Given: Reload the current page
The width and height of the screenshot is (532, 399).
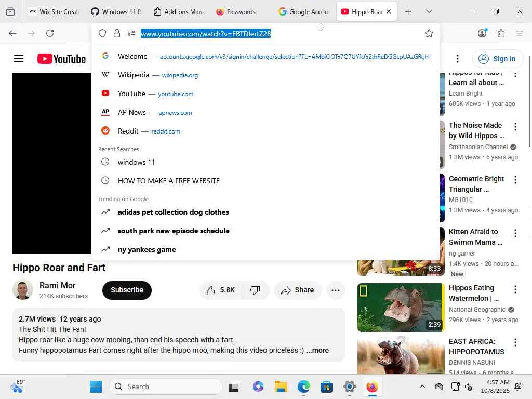Looking at the screenshot, I should (x=50, y=33).
